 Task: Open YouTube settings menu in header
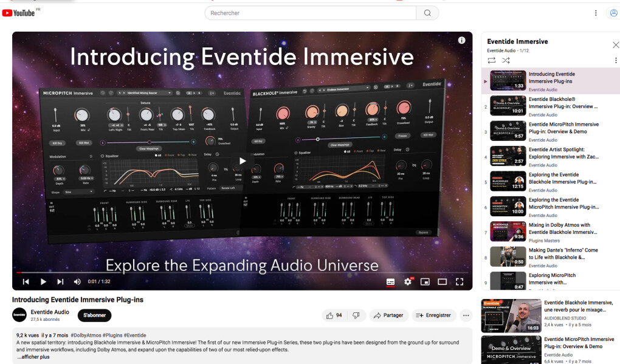[596, 13]
